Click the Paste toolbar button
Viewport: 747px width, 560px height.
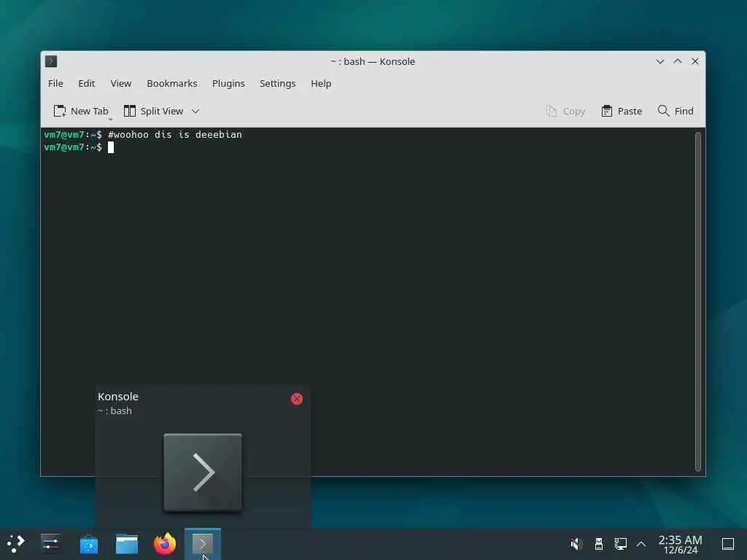point(622,111)
